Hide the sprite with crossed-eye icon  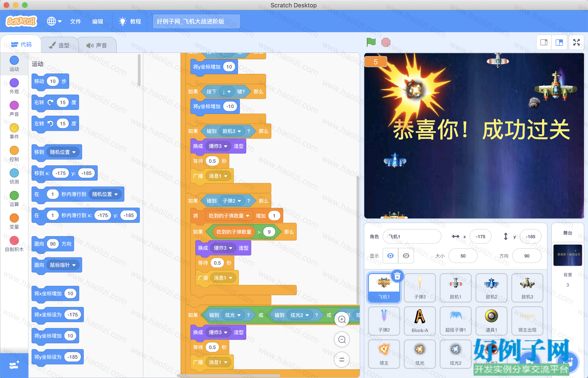click(406, 256)
